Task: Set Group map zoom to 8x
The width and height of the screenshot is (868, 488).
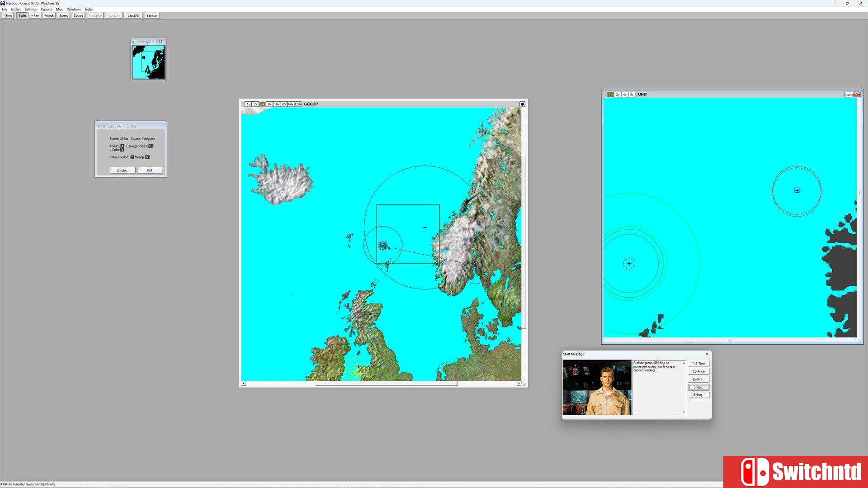Action: 269,104
